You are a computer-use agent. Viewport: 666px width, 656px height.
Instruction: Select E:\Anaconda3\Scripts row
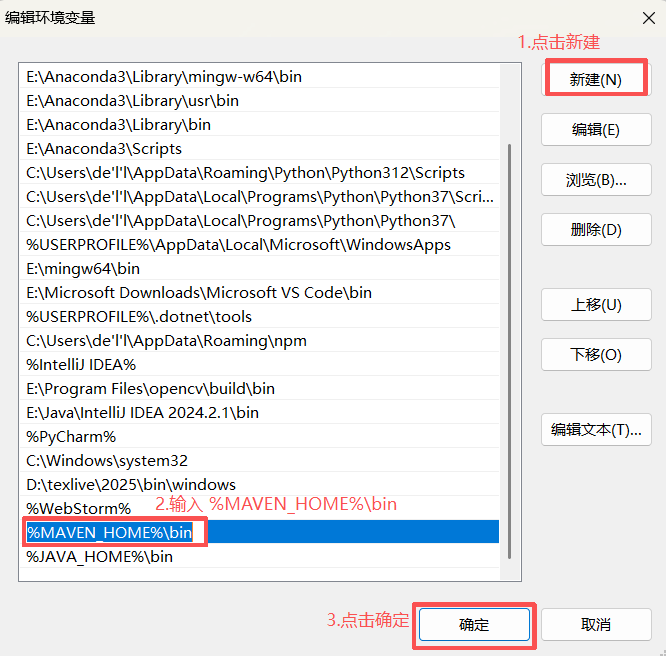[x=260, y=149]
